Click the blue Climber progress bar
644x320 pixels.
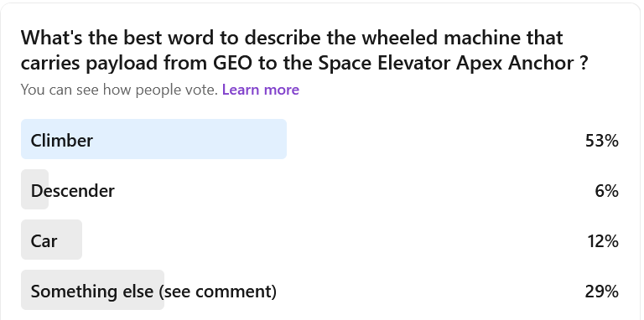click(153, 139)
